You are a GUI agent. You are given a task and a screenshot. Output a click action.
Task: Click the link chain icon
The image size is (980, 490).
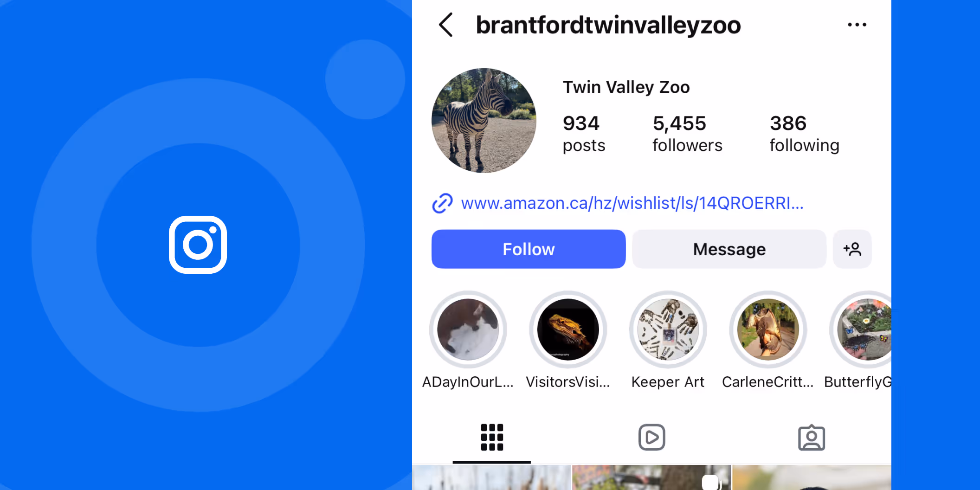pyautogui.click(x=442, y=203)
